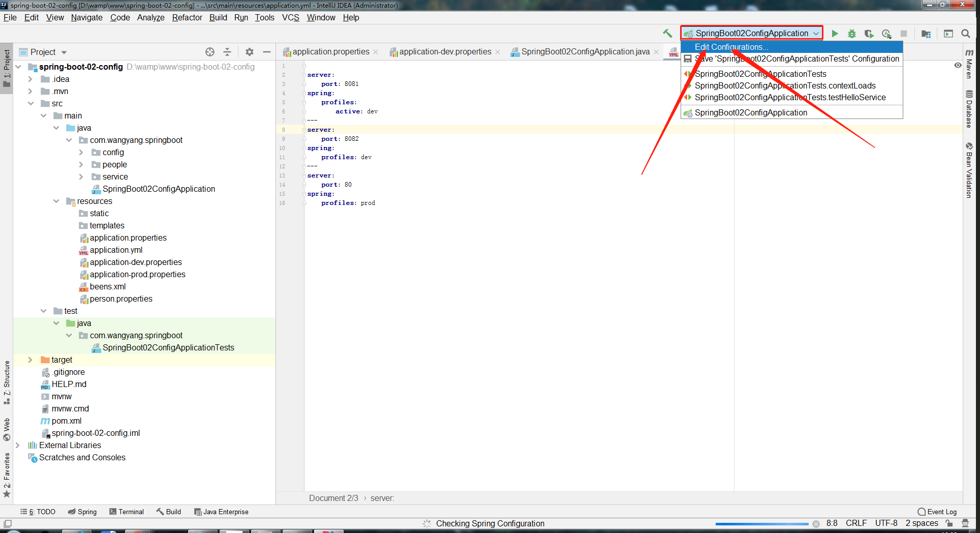The height and width of the screenshot is (533, 980).
Task: Open Project panel settings gear
Action: 250,52
